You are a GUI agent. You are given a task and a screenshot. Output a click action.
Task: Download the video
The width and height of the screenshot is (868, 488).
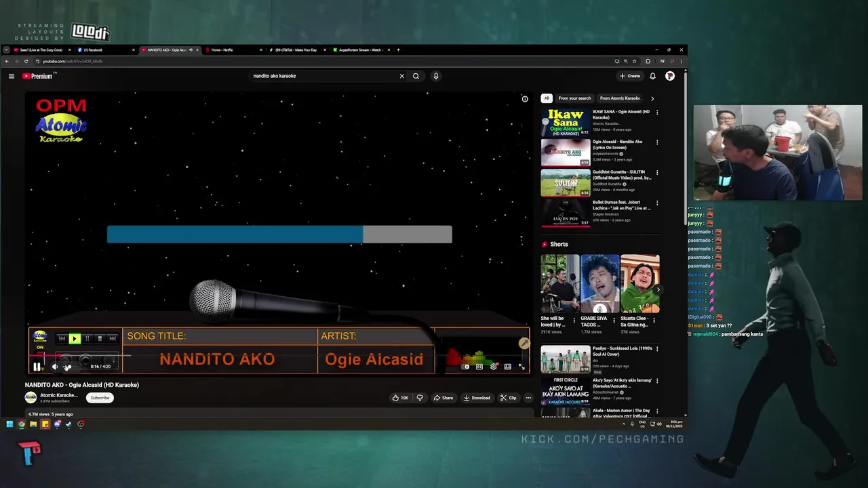coord(477,398)
